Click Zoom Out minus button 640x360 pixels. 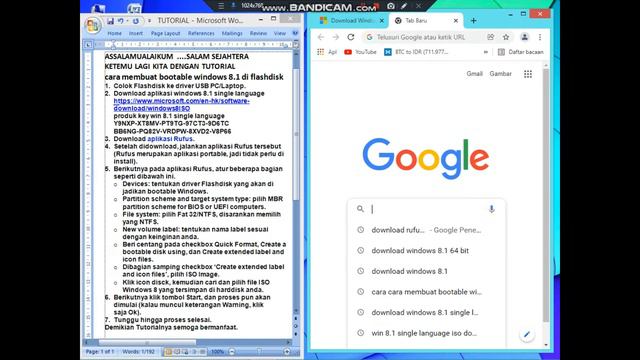pyautogui.click(x=232, y=351)
